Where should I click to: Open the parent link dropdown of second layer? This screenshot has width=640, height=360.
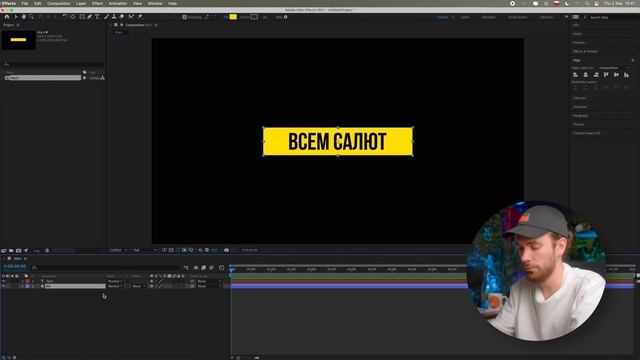pos(209,286)
